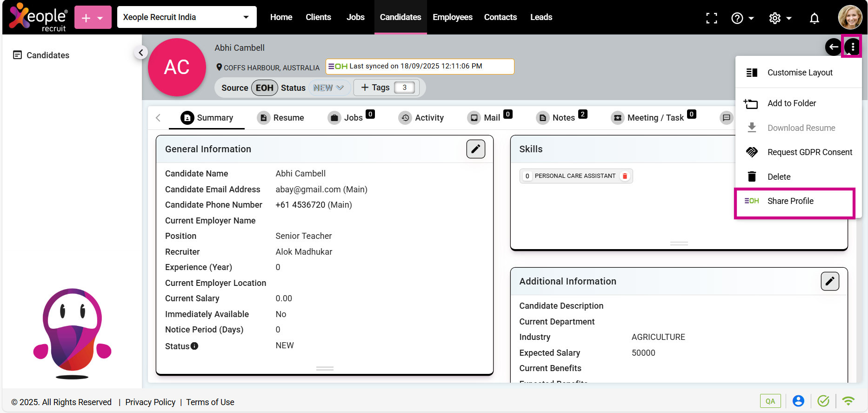
Task: Click the Status info icon
Action: pos(194,346)
